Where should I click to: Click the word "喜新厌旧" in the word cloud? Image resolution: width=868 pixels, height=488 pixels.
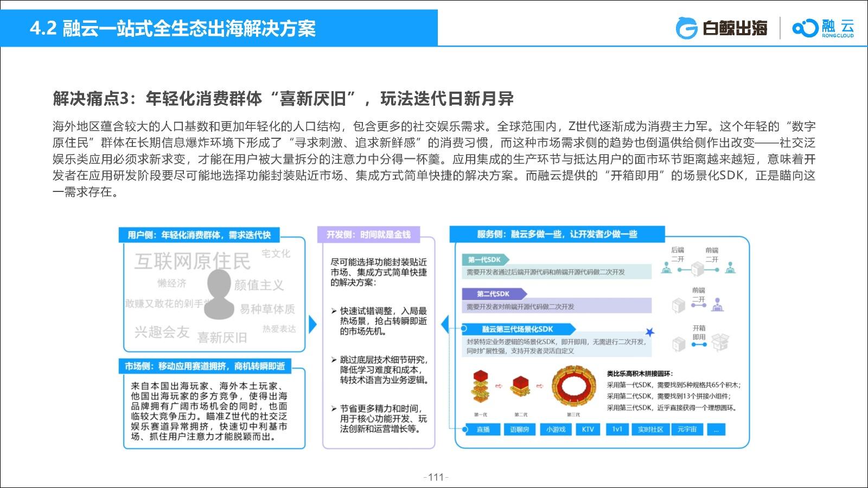tap(222, 338)
